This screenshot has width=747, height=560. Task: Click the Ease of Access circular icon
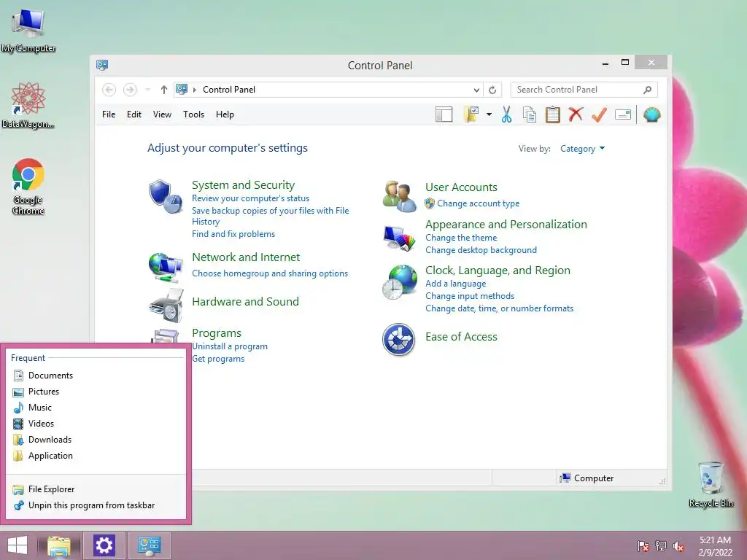click(x=399, y=340)
